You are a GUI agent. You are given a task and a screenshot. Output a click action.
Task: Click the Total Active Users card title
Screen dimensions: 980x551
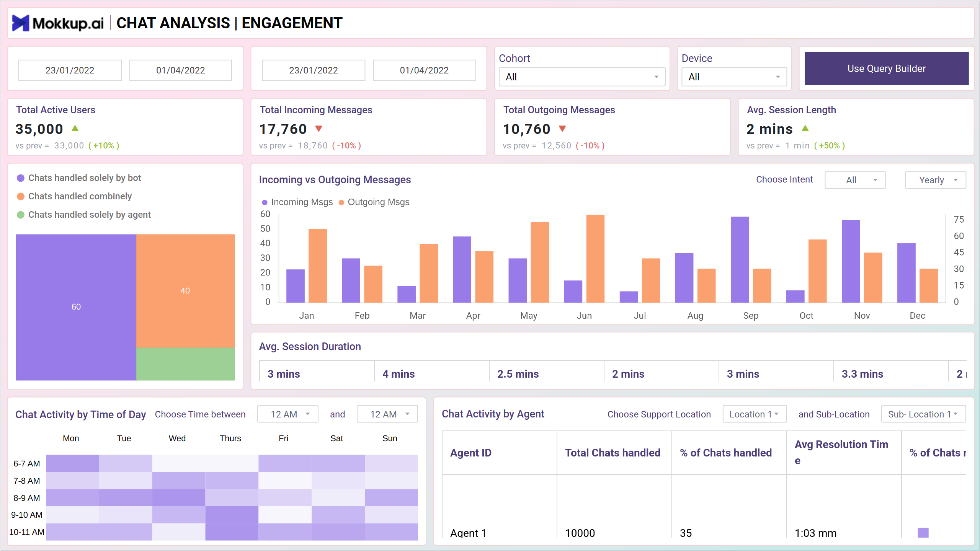click(56, 110)
